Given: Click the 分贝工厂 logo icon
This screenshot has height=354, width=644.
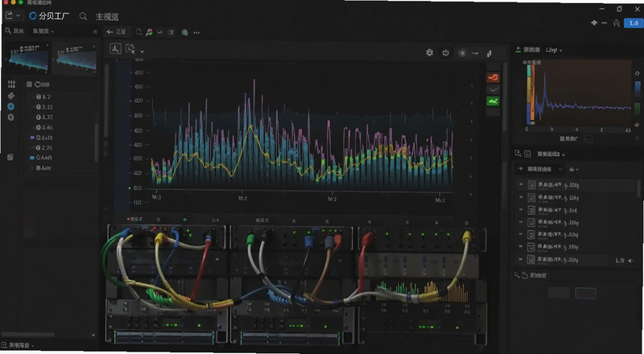Looking at the screenshot, I should 33,16.
